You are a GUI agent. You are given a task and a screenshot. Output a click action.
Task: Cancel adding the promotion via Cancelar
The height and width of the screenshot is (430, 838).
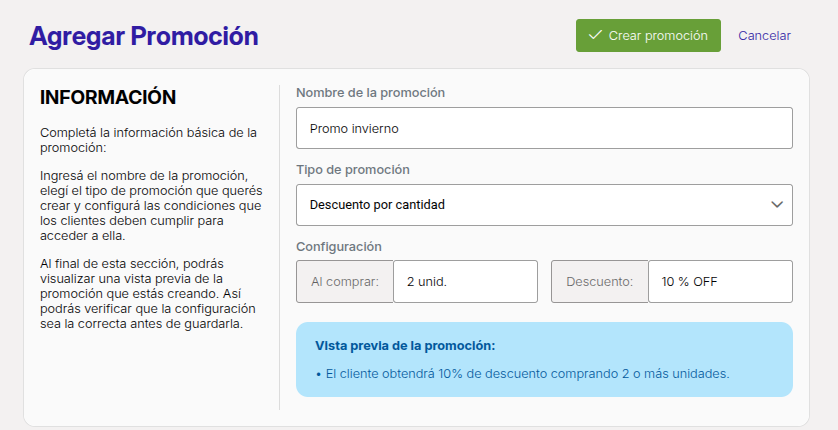[x=764, y=36]
